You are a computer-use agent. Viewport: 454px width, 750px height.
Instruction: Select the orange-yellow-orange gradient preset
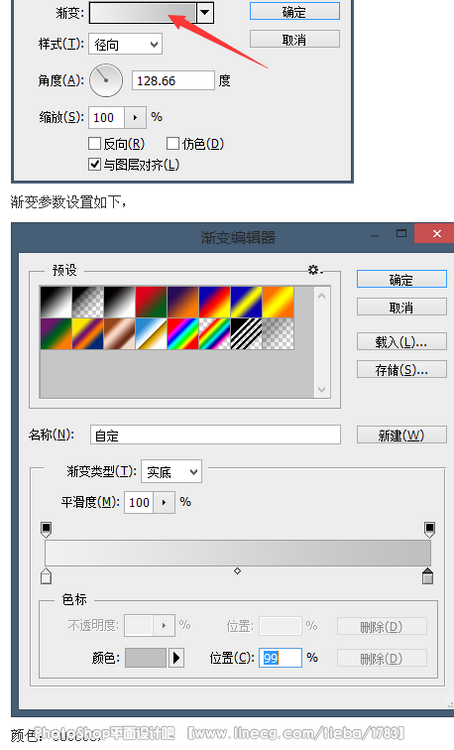coord(278,302)
